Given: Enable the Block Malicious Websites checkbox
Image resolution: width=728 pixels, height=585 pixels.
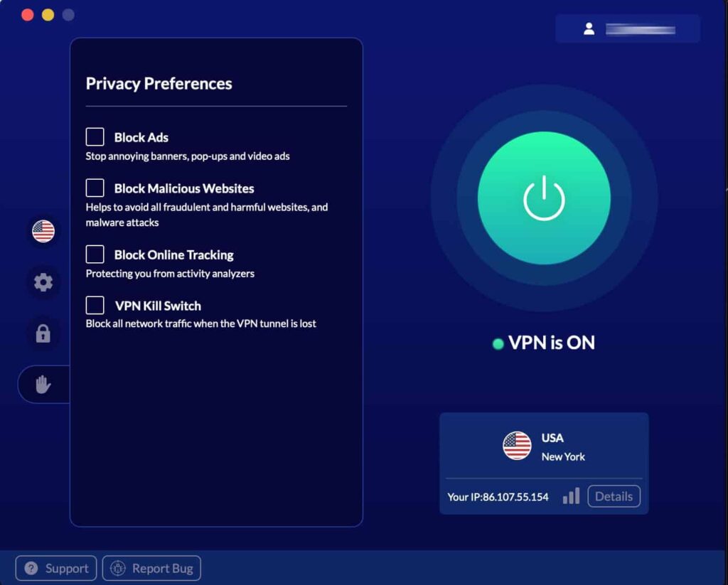Looking at the screenshot, I should tap(95, 188).
